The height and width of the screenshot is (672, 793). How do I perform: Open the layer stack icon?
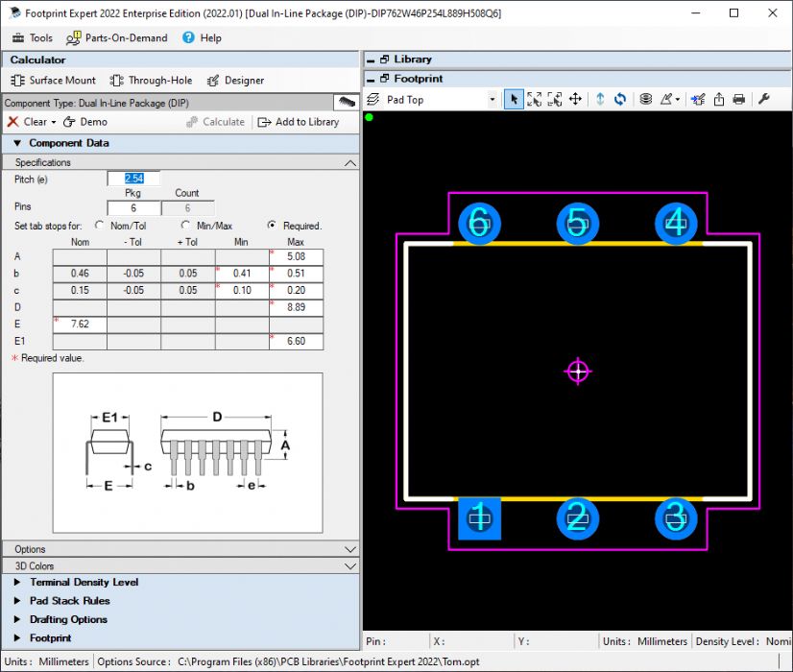646,99
